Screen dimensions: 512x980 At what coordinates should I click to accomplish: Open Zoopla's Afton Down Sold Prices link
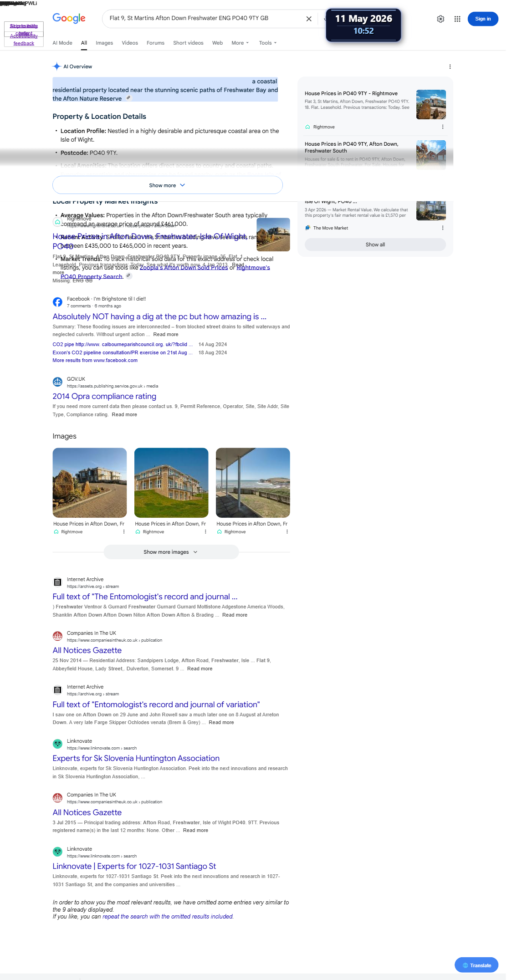click(x=184, y=267)
